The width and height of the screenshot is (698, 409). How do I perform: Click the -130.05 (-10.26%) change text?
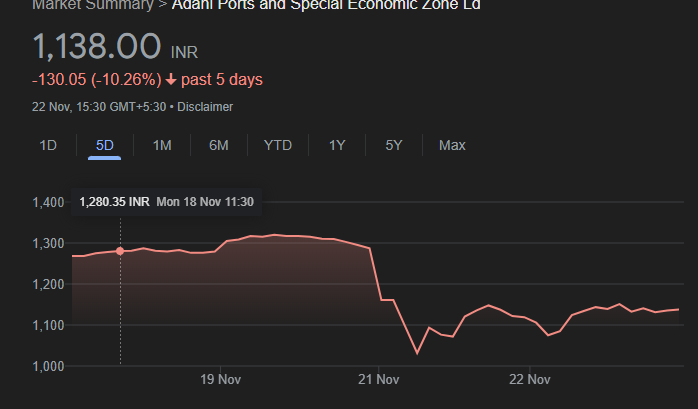pyautogui.click(x=96, y=80)
